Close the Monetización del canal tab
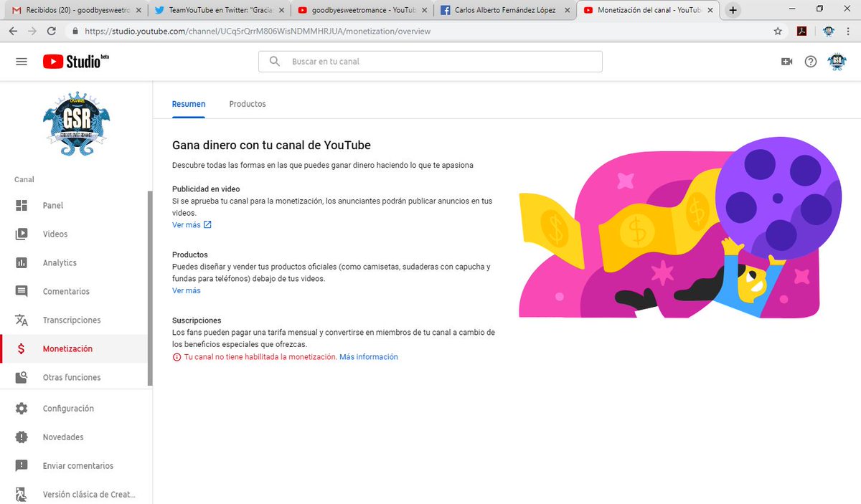Image resolution: width=861 pixels, height=504 pixels. pos(710,10)
